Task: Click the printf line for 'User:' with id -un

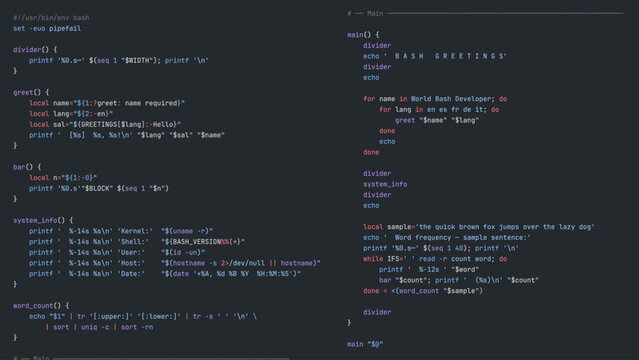Action: tap(117, 252)
